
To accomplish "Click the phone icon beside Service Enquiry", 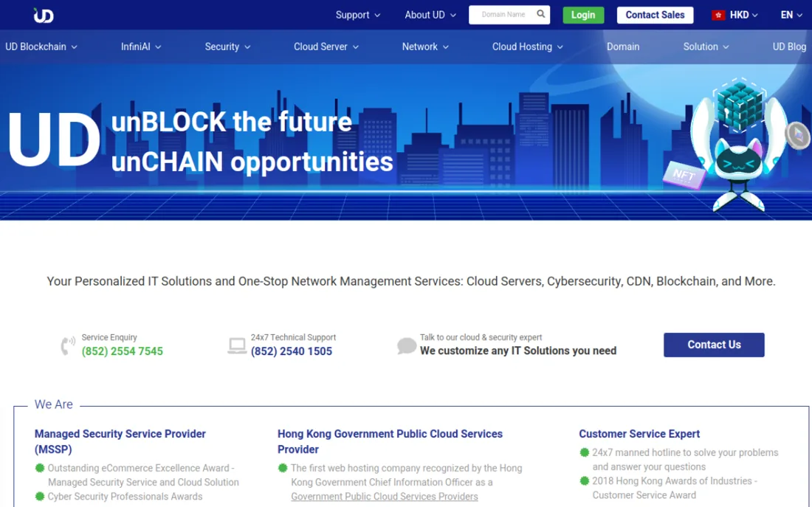I will click(68, 345).
